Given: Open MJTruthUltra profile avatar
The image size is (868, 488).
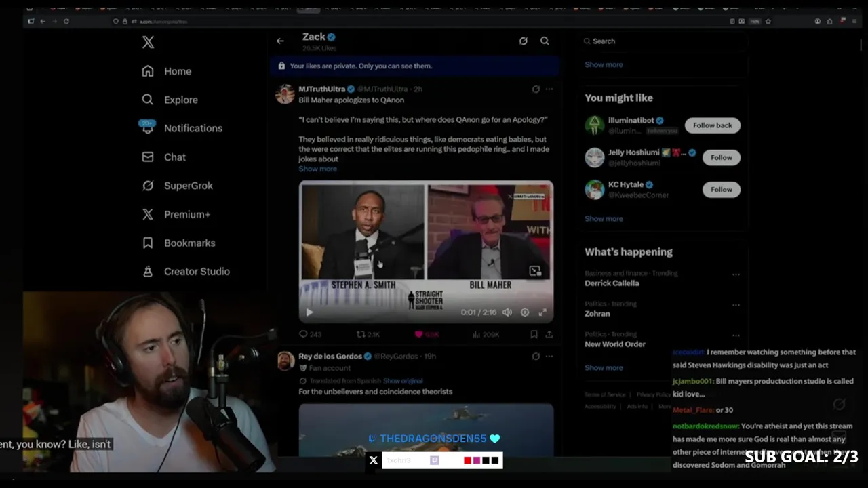Looking at the screenshot, I should click(x=285, y=94).
